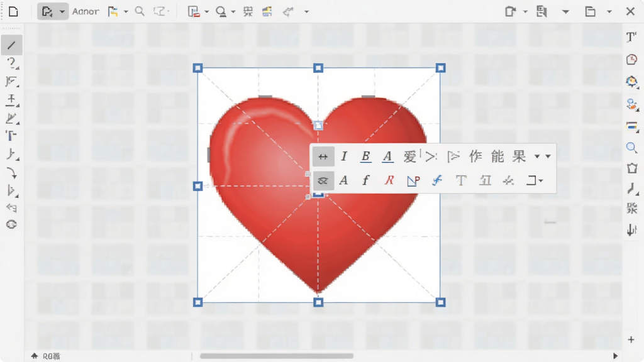The image size is (644, 362).
Task: Click the pentagon shape icon in right sidebar
Action: pos(632,168)
